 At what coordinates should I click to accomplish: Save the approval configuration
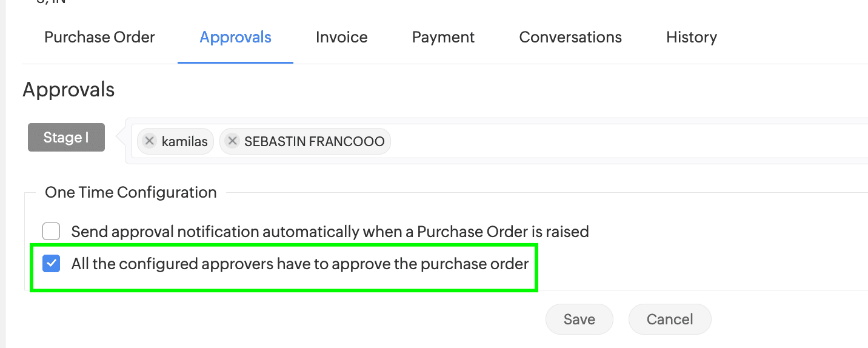click(579, 320)
